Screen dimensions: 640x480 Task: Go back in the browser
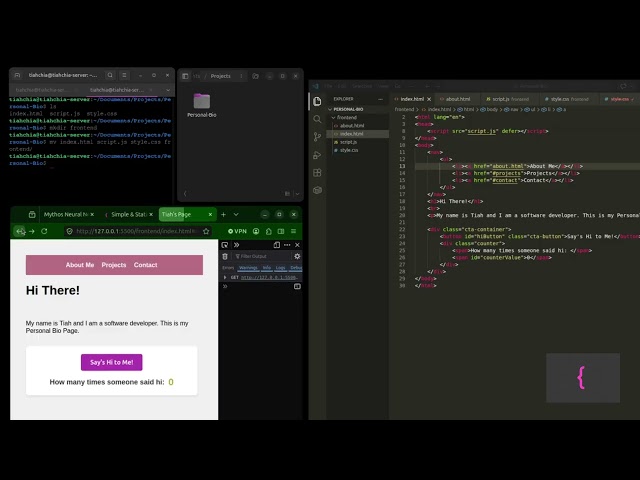click(20, 231)
